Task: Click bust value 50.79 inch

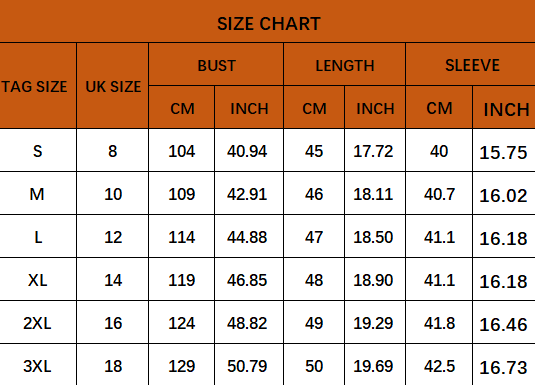Action: pos(249,365)
